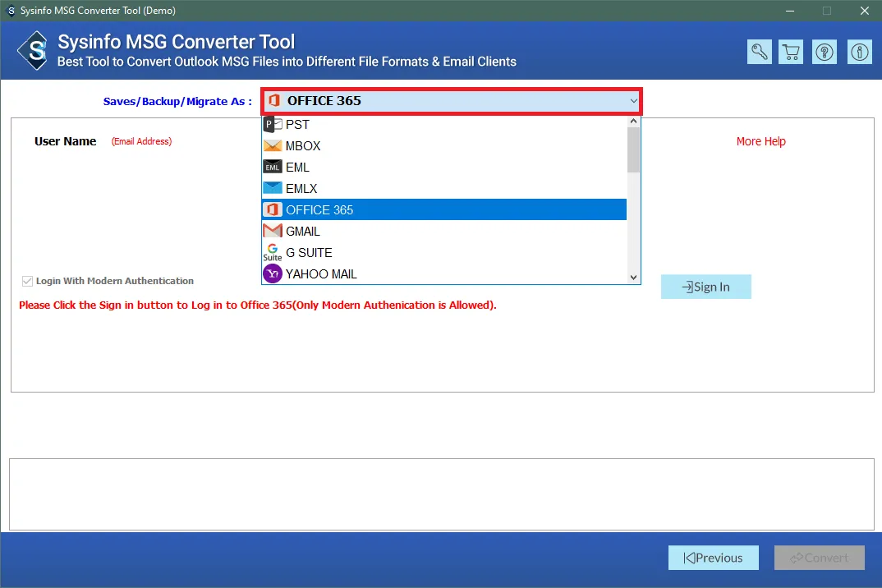
Task: Select PST from the format list
Action: coord(297,125)
